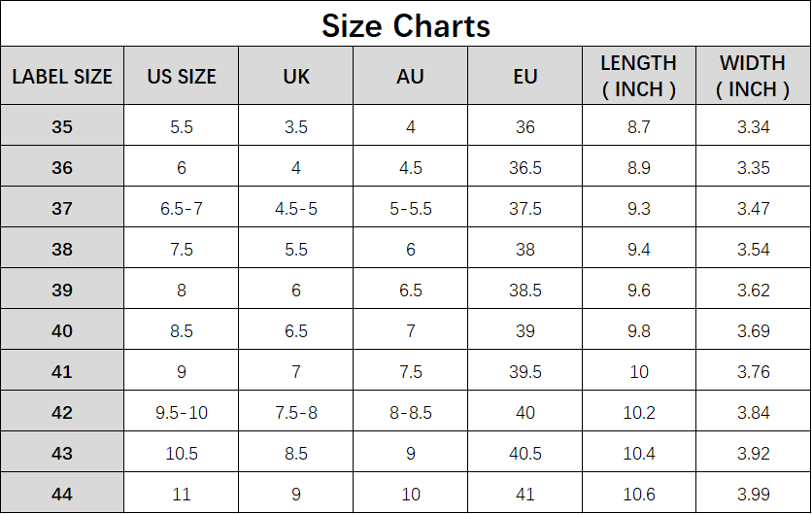
Task: Select label size 44 row cell
Action: coord(62,495)
